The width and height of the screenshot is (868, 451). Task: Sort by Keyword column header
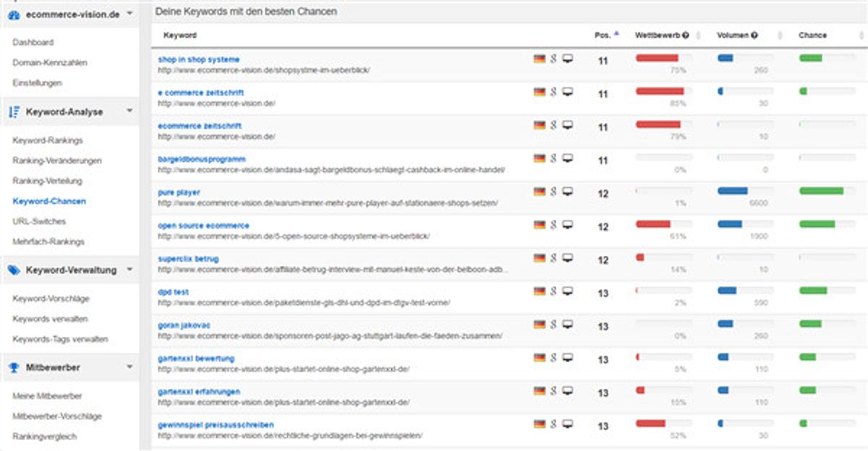[180, 35]
